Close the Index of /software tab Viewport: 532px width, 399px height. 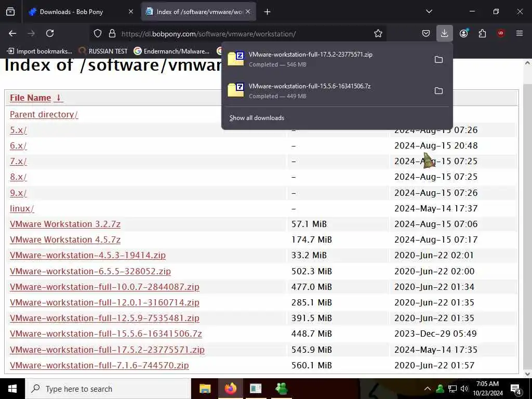tap(248, 12)
